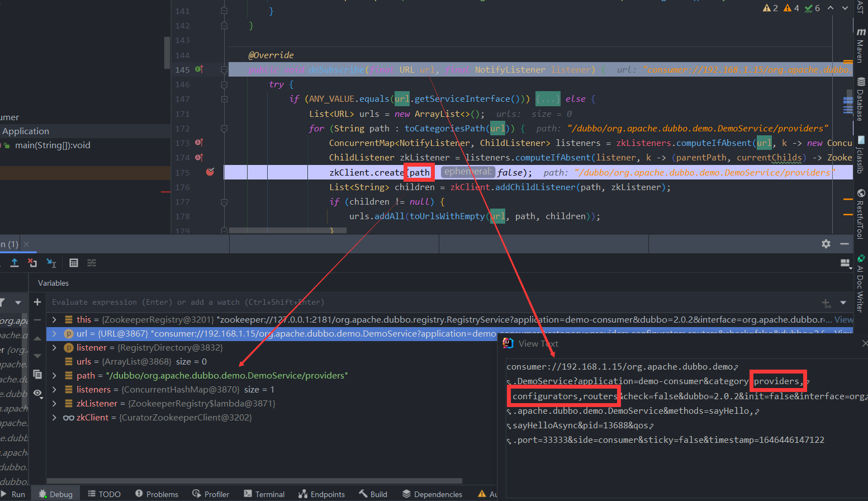Click the Trace Current Stream Chain icon
868x501 pixels.
click(x=92, y=263)
